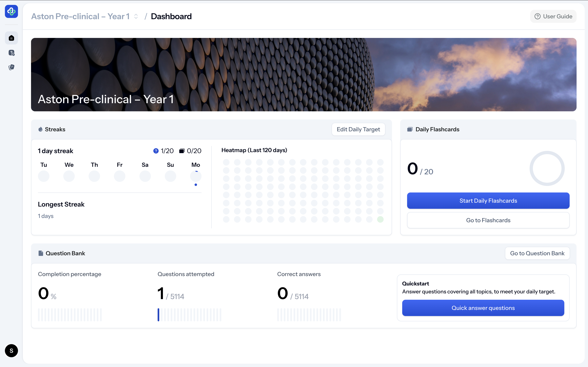This screenshot has height=367, width=588.
Task: Click the Daily Flashcards header icon
Action: click(x=410, y=129)
